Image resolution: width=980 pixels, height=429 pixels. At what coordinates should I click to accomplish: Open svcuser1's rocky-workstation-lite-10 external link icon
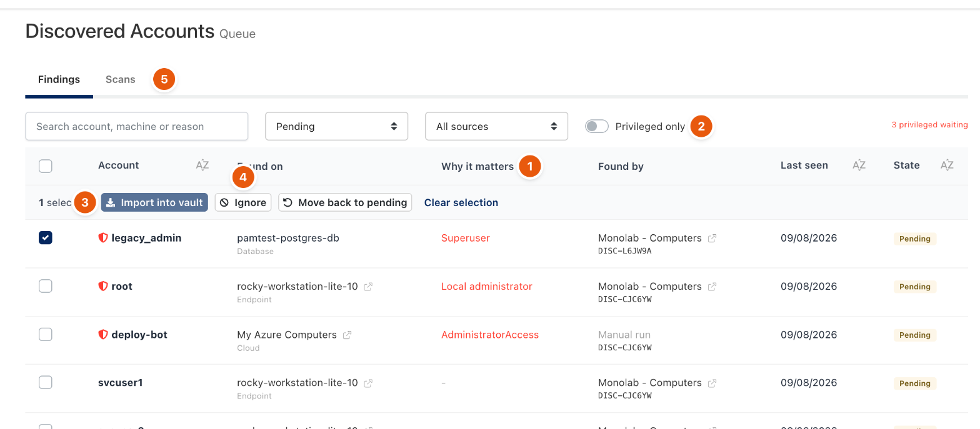pyautogui.click(x=368, y=383)
